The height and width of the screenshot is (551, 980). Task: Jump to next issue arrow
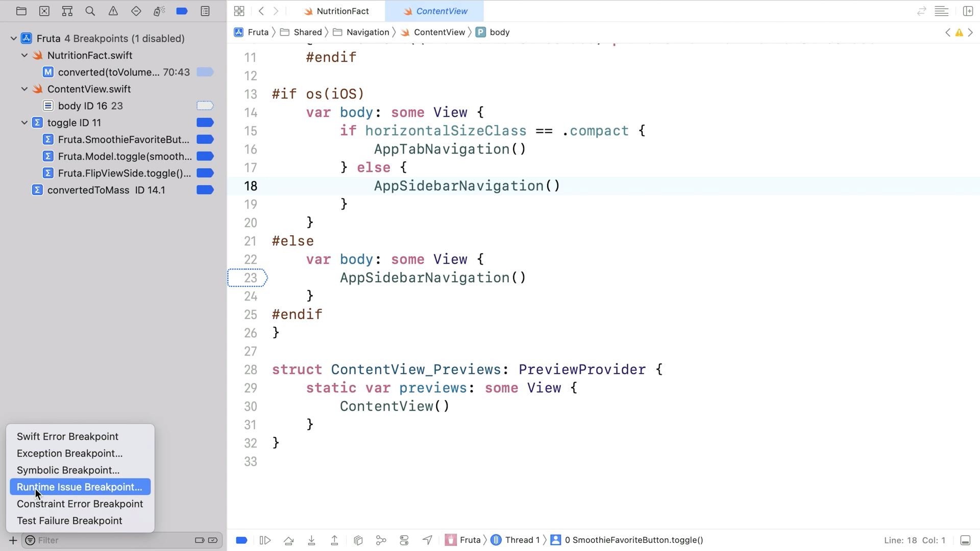click(x=970, y=33)
